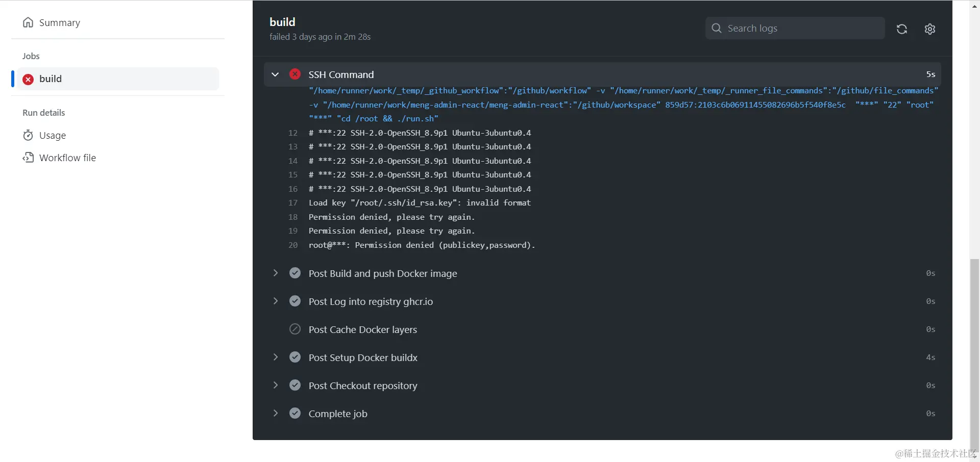Click the re-run refresh icon
The width and height of the screenshot is (980, 462).
tap(902, 29)
